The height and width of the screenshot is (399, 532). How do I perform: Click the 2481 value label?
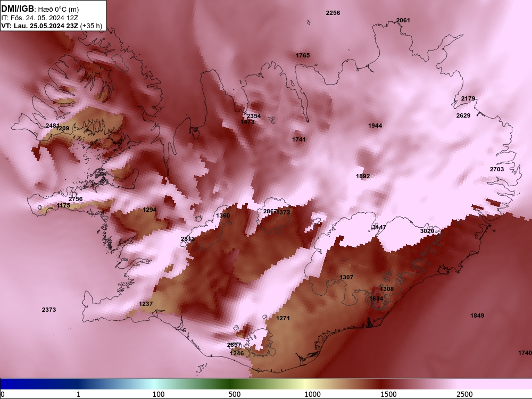[x=52, y=126]
